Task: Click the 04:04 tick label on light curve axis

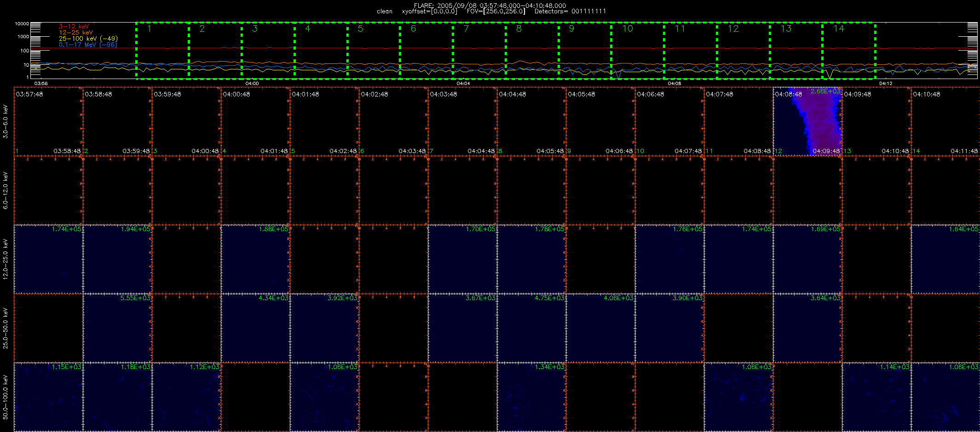Action: (x=463, y=84)
